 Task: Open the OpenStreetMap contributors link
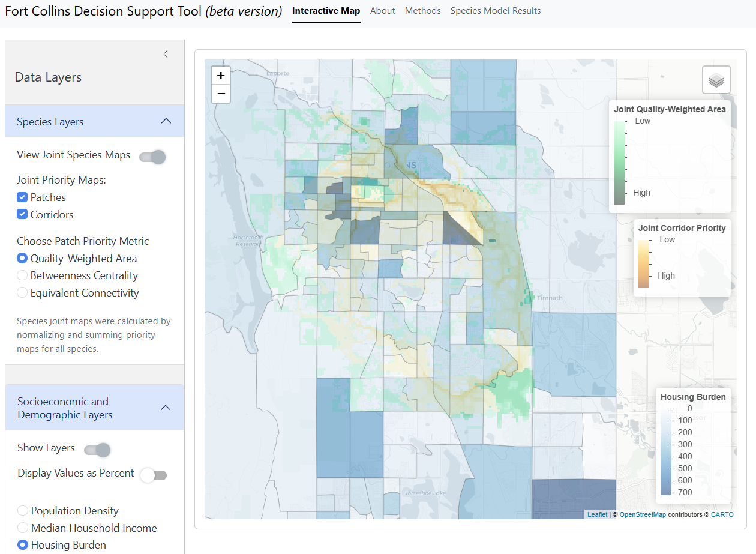(x=643, y=514)
